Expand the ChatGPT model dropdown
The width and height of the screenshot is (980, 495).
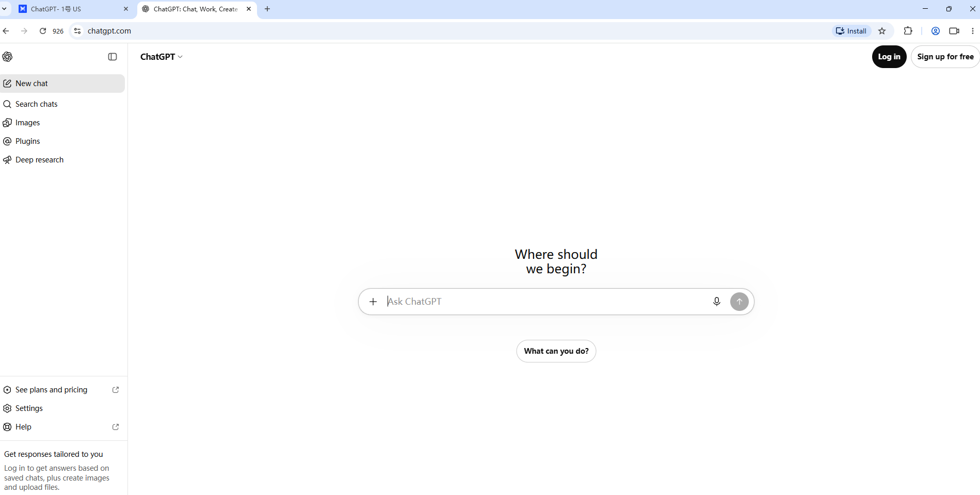pos(162,57)
